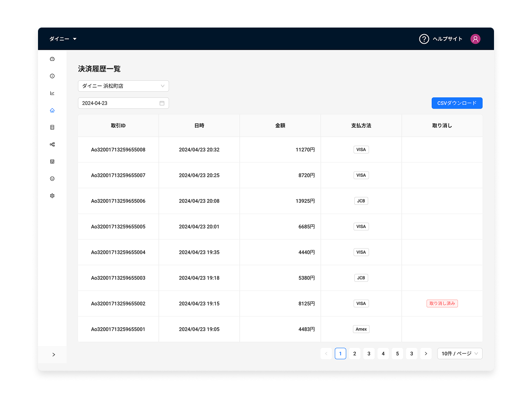Click the calendar icon in date field
Viewport: 532px width, 399px height.
tap(162, 103)
